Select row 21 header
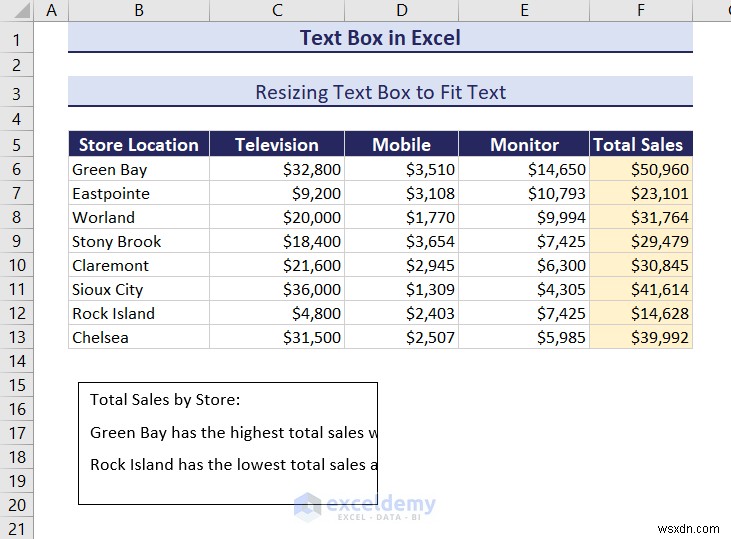This screenshot has width=731, height=539. (x=17, y=529)
